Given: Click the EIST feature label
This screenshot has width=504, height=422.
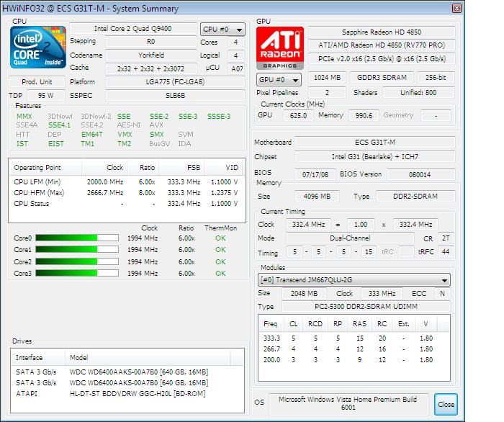Looking at the screenshot, I should pyautogui.click(x=56, y=144).
